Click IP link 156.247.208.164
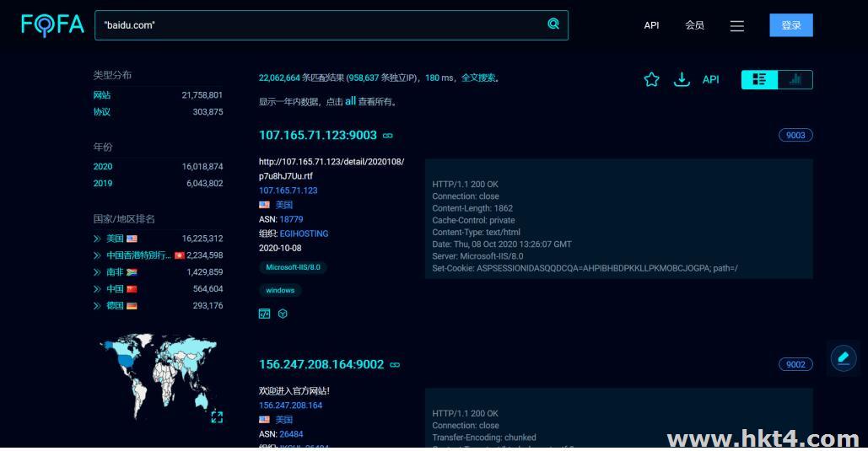The height and width of the screenshot is (451, 868). coord(291,405)
